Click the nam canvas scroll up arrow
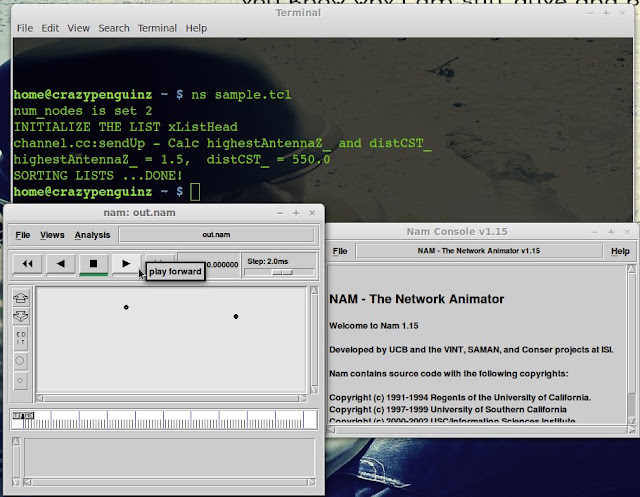This screenshot has width=640, height=497. (314, 290)
